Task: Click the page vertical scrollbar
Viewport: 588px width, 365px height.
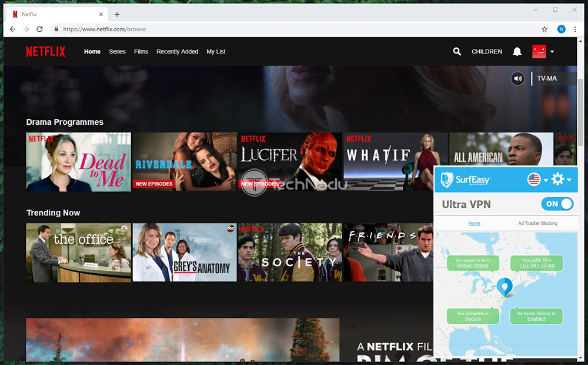Action: point(580,112)
